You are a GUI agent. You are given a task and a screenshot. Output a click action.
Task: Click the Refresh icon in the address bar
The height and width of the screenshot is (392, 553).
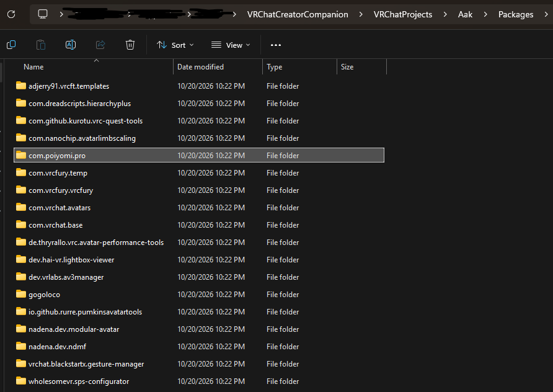coord(11,14)
